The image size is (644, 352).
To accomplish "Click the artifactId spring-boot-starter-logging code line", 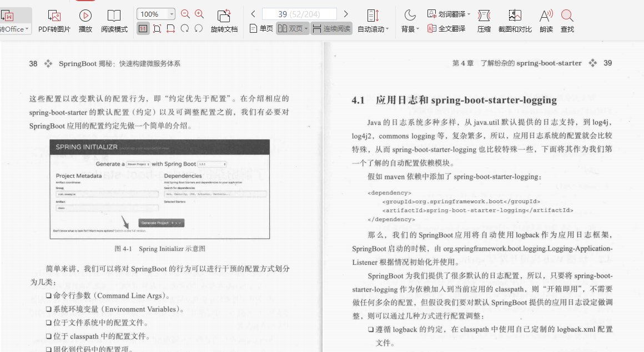I will point(477,210).
